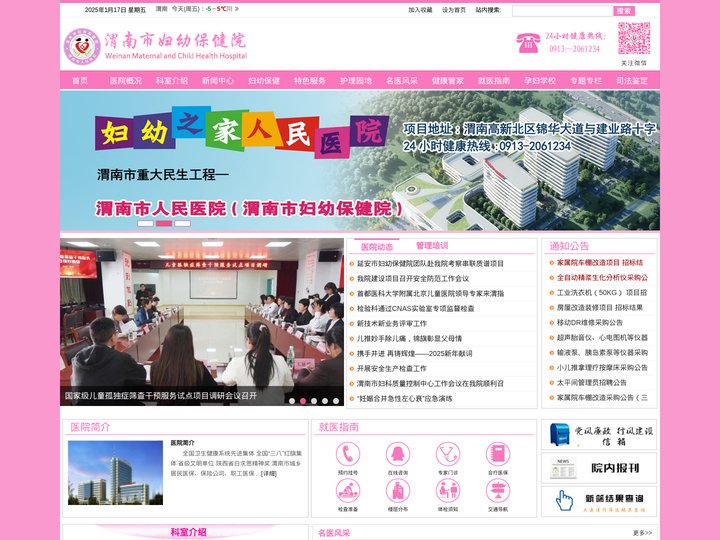Open 名医风采 navigation menu
This screenshot has height=540, width=720.
pyautogui.click(x=402, y=80)
